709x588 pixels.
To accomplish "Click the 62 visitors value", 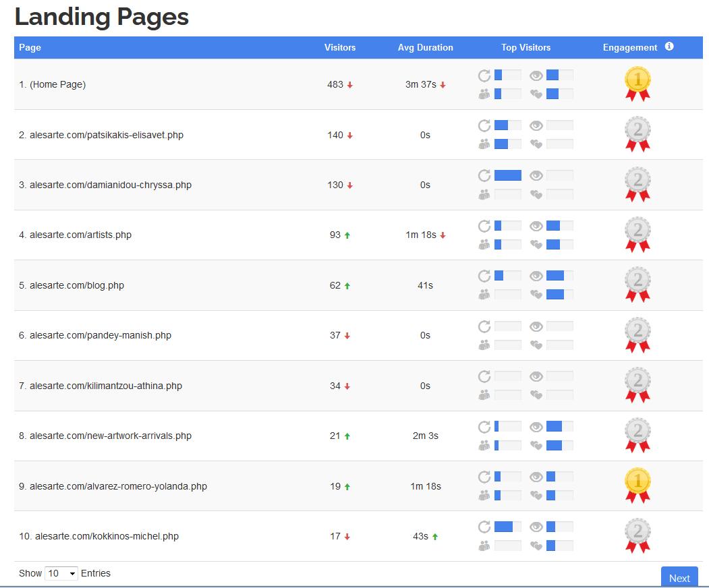I will (x=335, y=285).
